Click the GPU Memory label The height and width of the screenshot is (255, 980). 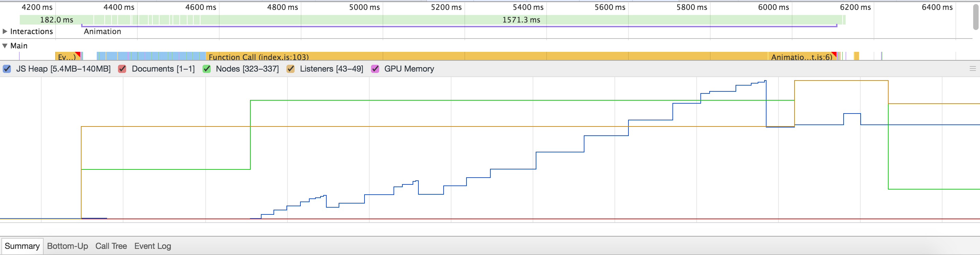[409, 69]
